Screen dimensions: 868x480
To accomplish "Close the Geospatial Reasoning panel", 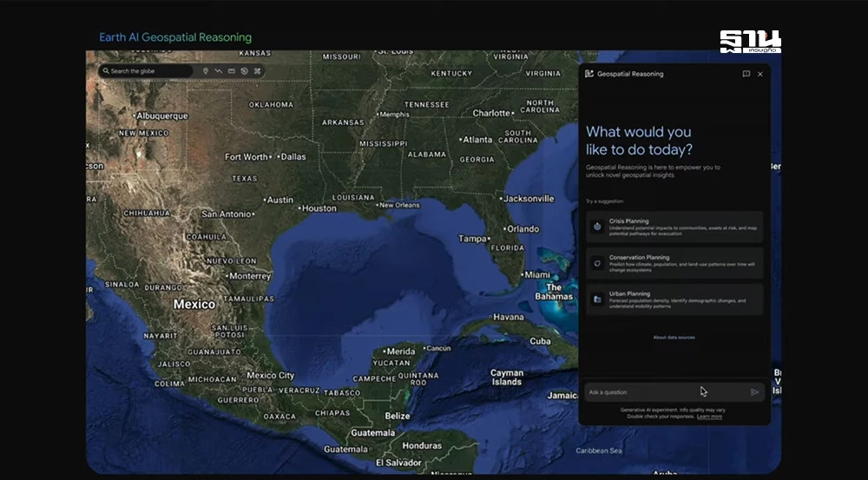I will [760, 75].
